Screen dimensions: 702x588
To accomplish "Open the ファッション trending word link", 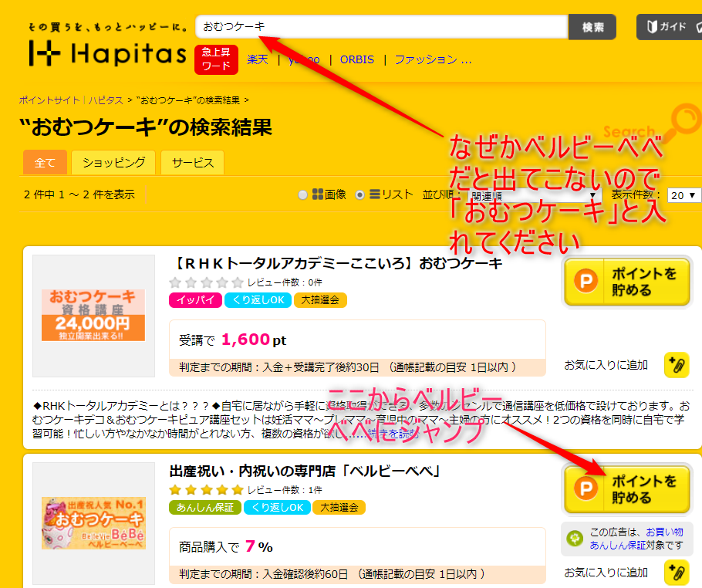I will [x=433, y=59].
